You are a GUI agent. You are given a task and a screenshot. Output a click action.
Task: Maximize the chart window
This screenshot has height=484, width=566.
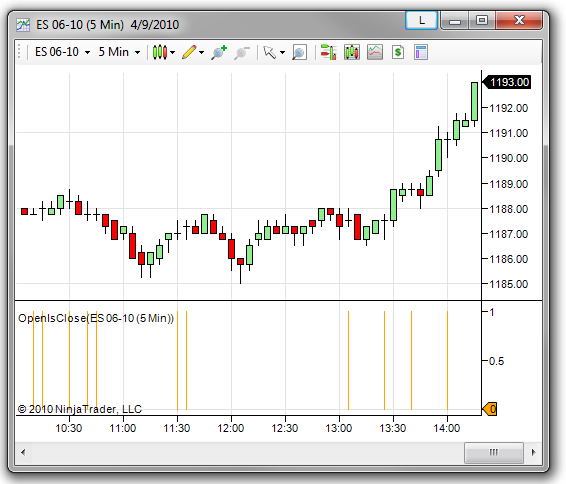[482, 20]
